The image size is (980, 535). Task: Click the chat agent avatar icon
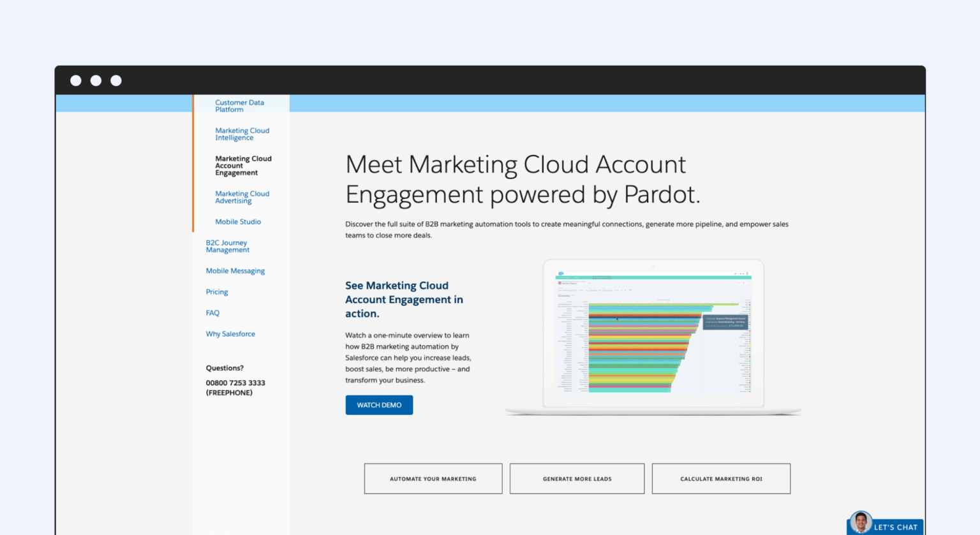(861, 522)
